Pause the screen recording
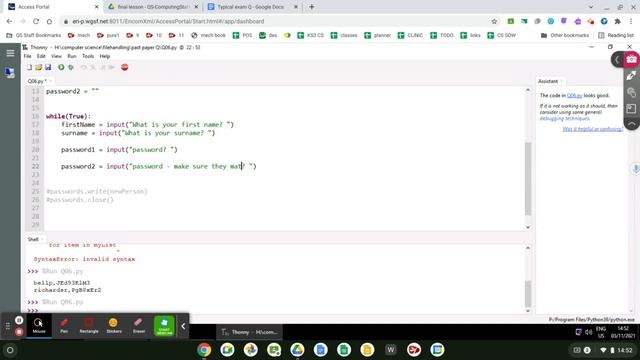This screenshot has height=360, width=640. click(x=19, y=320)
